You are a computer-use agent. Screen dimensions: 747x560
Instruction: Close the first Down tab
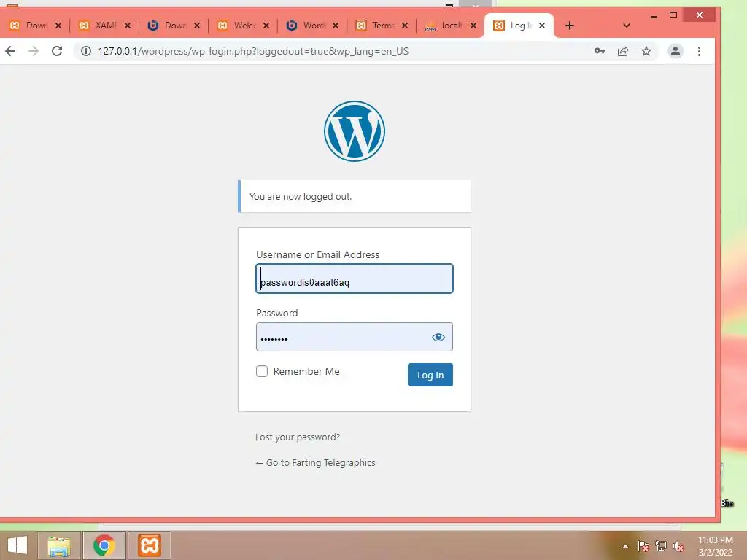58,26
